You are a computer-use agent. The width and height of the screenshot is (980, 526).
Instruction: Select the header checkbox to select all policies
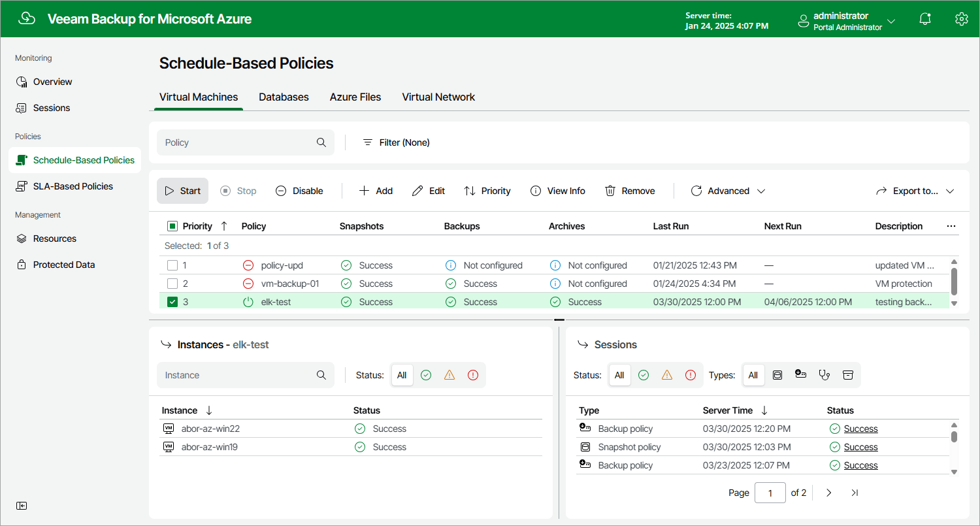pos(172,225)
